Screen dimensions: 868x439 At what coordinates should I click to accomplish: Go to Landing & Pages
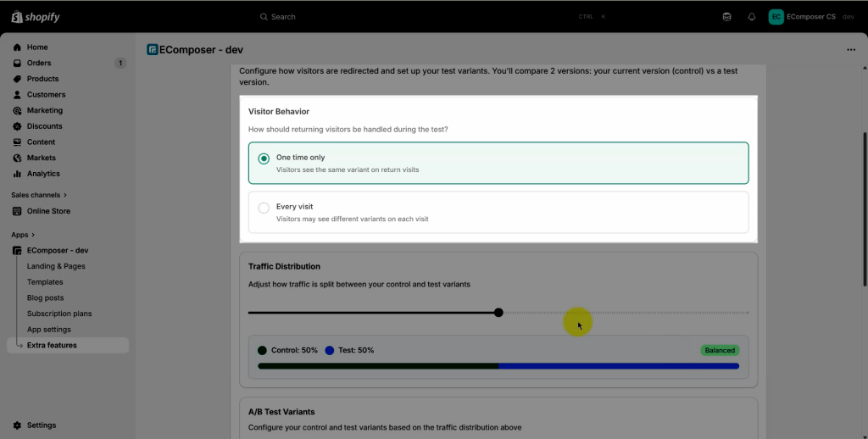coord(56,266)
